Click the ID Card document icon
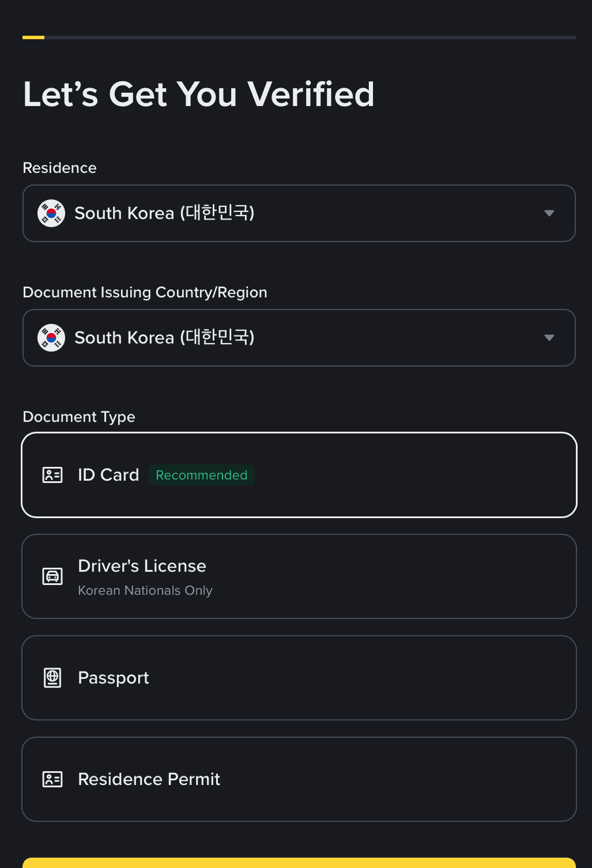Viewport: 592px width, 868px height. click(x=52, y=475)
